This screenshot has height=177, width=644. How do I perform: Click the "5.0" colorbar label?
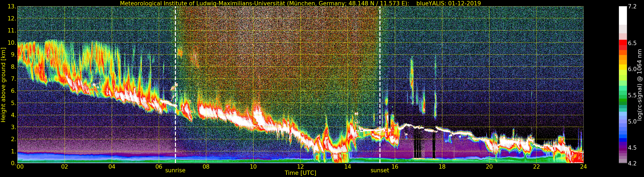(632, 121)
